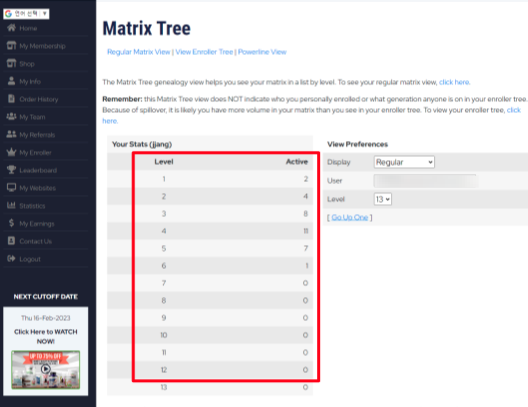
Task: Click the NEXT CUTOFF DATE label
Action: click(46, 297)
